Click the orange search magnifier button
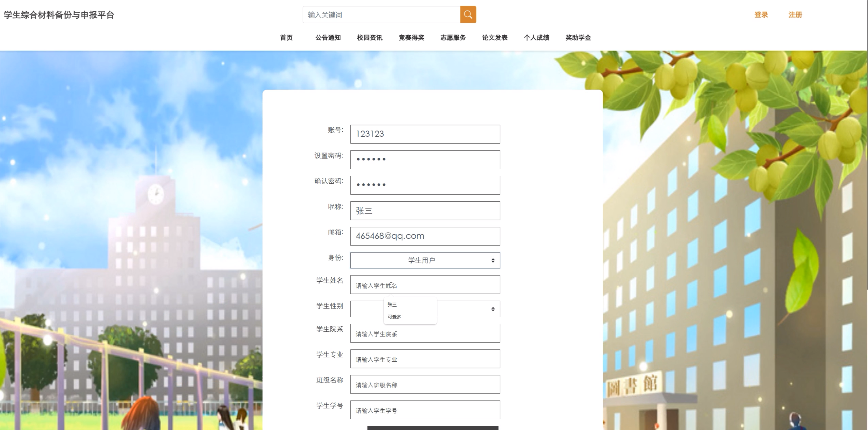Viewport: 868px width, 430px height. [468, 14]
